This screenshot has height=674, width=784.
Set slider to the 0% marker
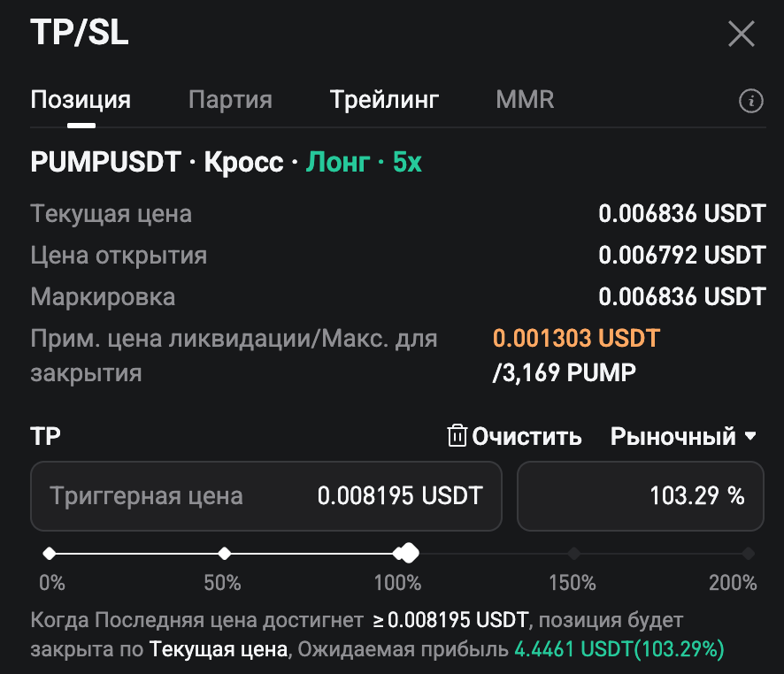pyautogui.click(x=50, y=554)
